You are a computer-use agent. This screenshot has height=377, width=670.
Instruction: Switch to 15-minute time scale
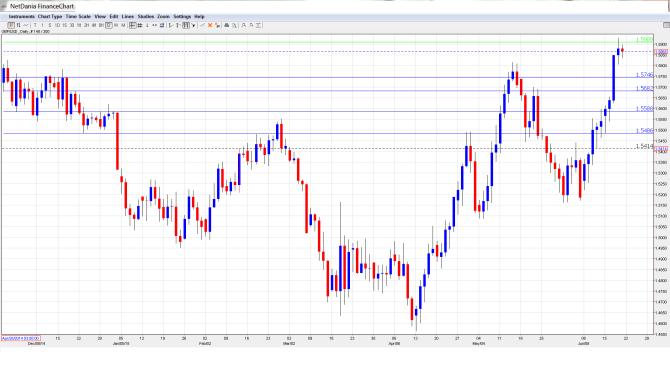(x=65, y=26)
